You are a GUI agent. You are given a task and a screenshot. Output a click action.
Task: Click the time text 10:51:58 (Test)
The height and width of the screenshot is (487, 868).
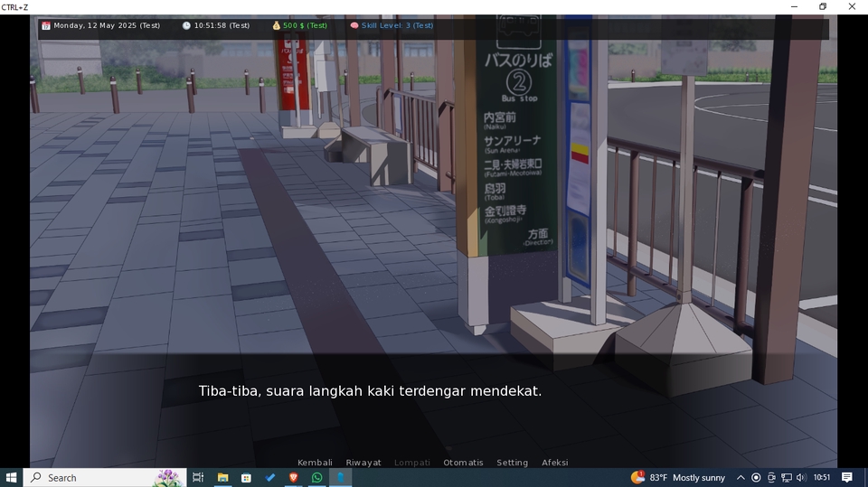point(222,25)
